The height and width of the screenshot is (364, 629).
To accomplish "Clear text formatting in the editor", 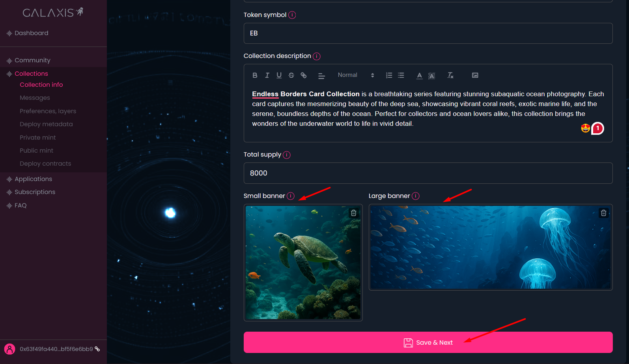I will point(450,75).
